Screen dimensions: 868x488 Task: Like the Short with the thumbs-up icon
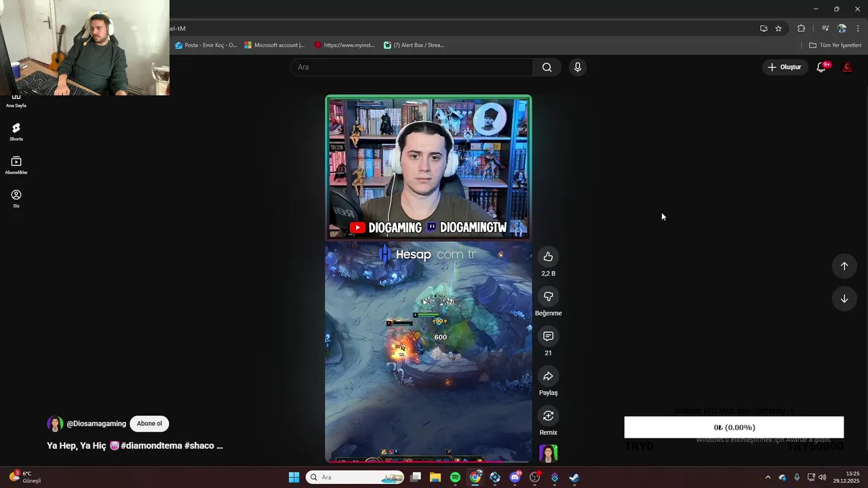(548, 257)
